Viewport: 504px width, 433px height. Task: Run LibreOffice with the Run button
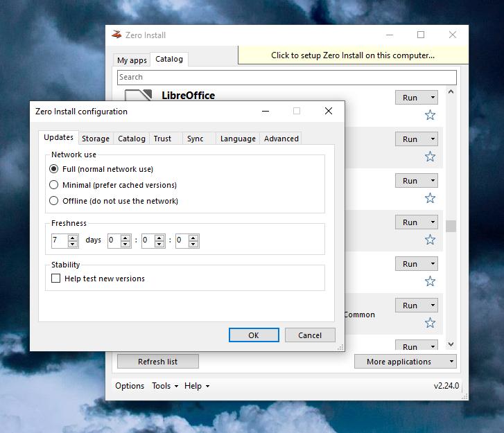tap(411, 97)
